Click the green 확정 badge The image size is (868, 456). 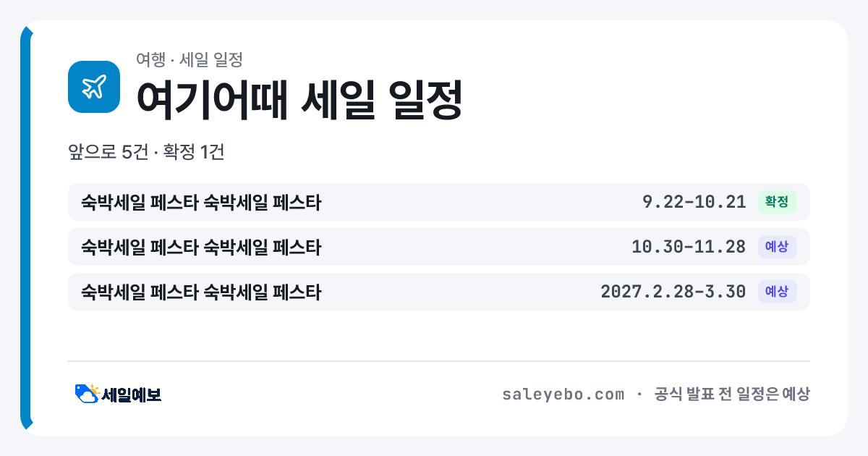(x=777, y=202)
